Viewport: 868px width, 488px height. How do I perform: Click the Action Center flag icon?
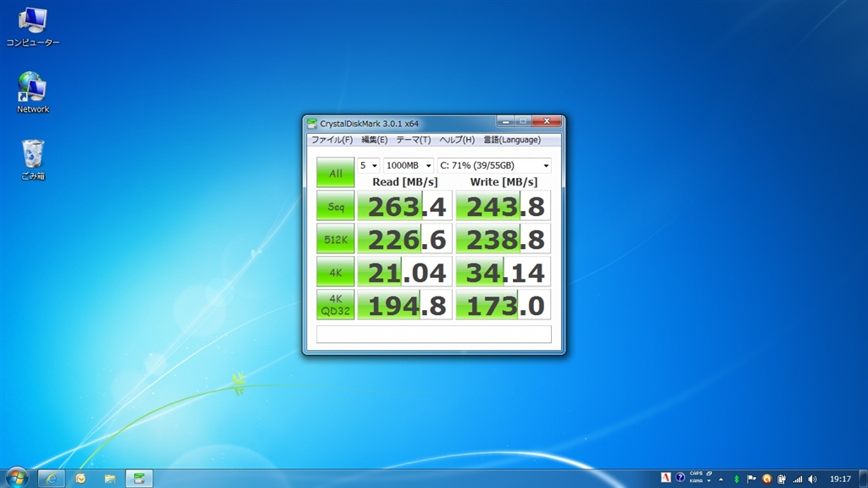752,479
